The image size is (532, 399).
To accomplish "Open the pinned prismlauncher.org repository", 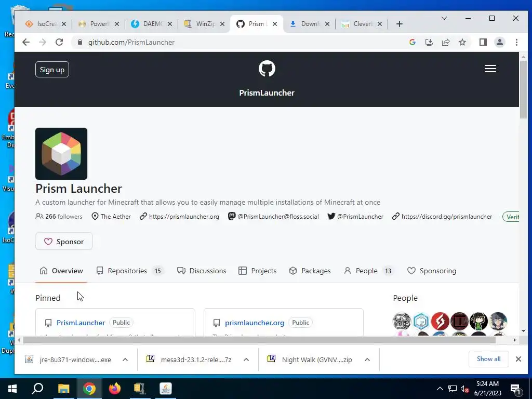I will 255,323.
